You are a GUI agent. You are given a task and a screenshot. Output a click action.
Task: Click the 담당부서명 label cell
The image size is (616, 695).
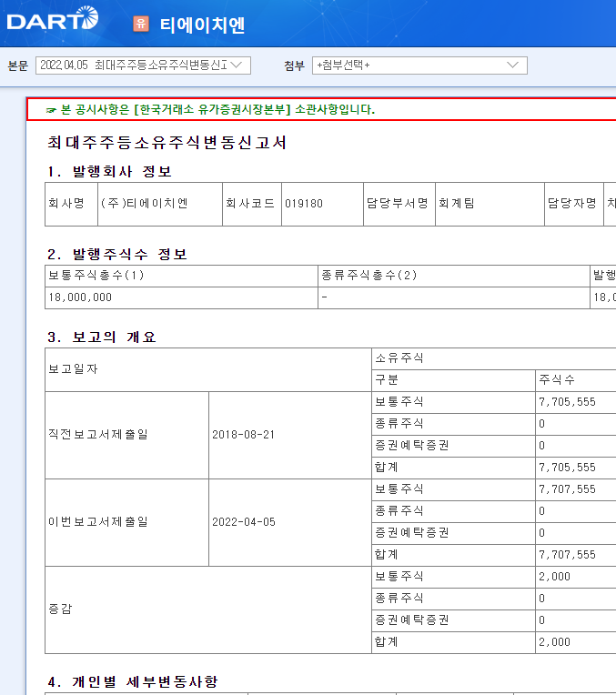pyautogui.click(x=399, y=204)
